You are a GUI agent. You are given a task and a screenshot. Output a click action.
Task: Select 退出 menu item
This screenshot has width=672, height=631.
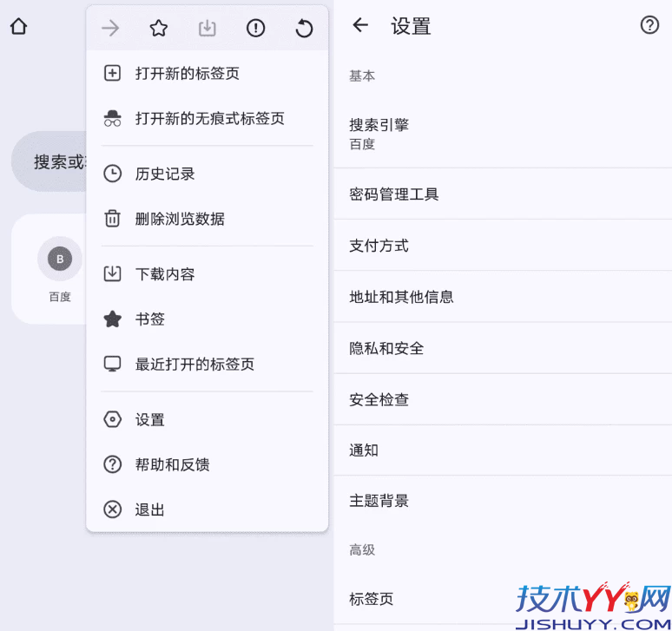click(x=208, y=509)
